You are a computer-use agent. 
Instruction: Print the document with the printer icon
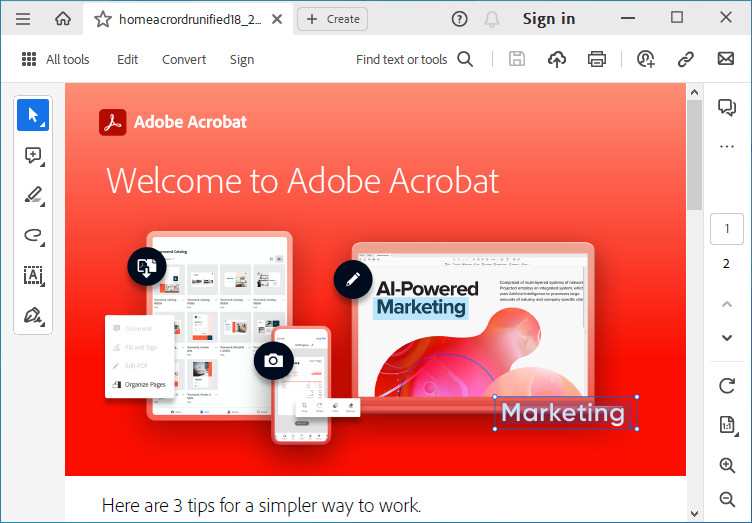pyautogui.click(x=597, y=59)
